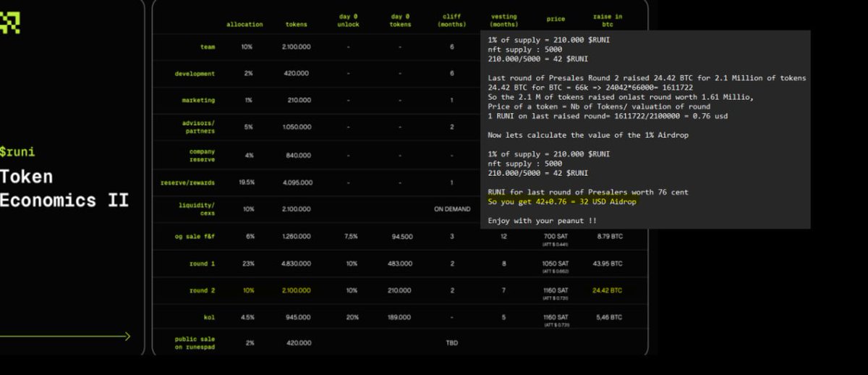868x375 pixels.
Task: Click the 7,5% day 0 unlock for og sale
Action: coord(352,236)
